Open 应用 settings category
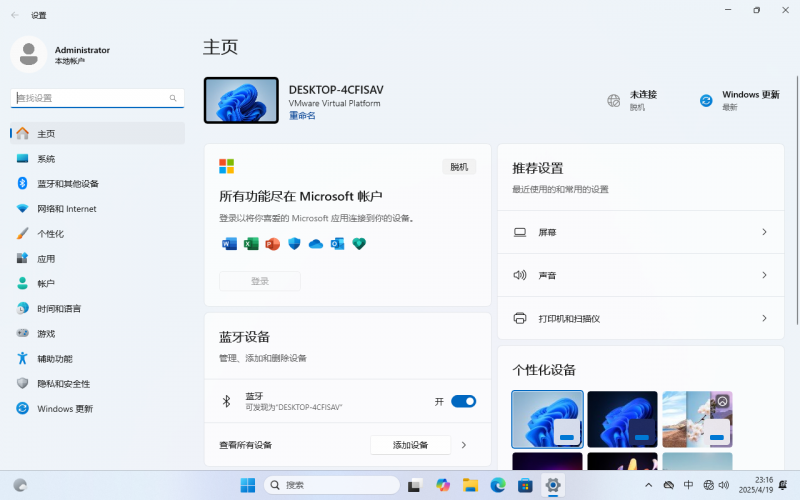 [97, 259]
